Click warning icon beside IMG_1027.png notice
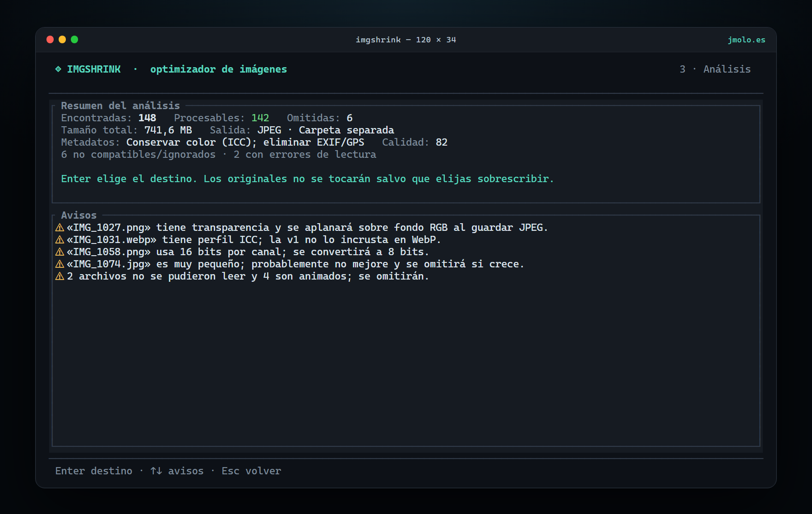Image resolution: width=812 pixels, height=514 pixels. (60, 227)
